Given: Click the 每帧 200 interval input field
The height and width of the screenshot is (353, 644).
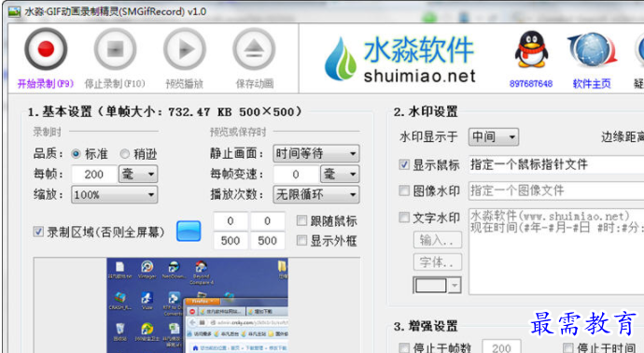Looking at the screenshot, I should coord(94,175).
